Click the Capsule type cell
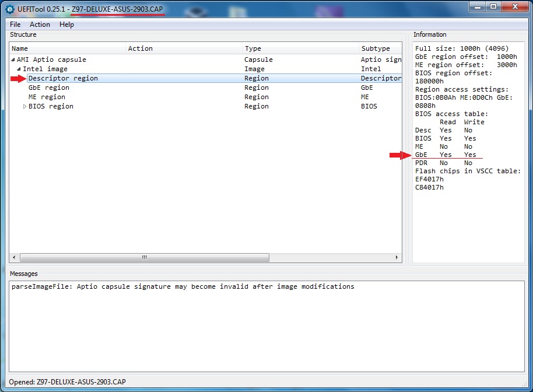Image resolution: width=533 pixels, height=392 pixels. (258, 60)
